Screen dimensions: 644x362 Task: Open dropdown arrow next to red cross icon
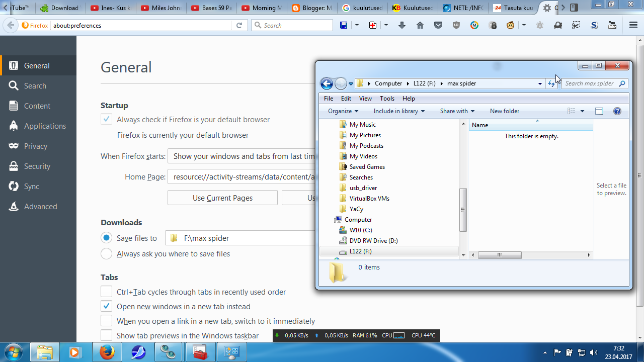pos(386,25)
